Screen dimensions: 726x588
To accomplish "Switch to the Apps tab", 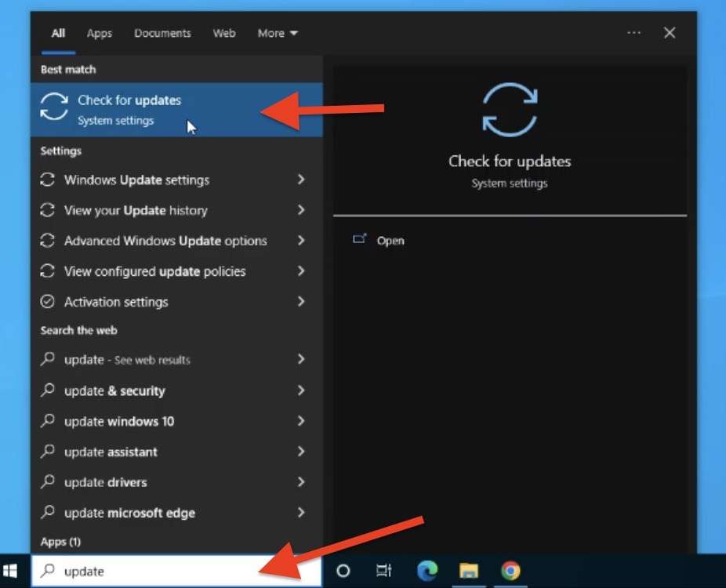I will tap(100, 33).
